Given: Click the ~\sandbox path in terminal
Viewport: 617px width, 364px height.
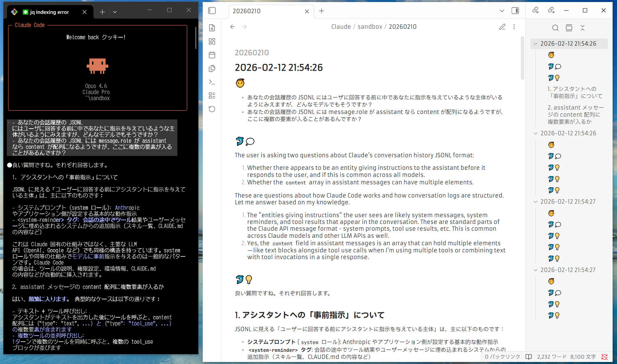Looking at the screenshot, I should click(x=97, y=98).
